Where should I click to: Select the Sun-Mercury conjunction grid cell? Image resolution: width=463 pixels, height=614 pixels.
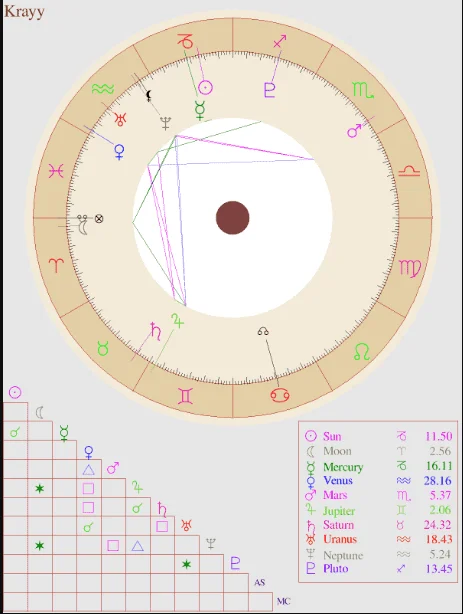click(15, 431)
